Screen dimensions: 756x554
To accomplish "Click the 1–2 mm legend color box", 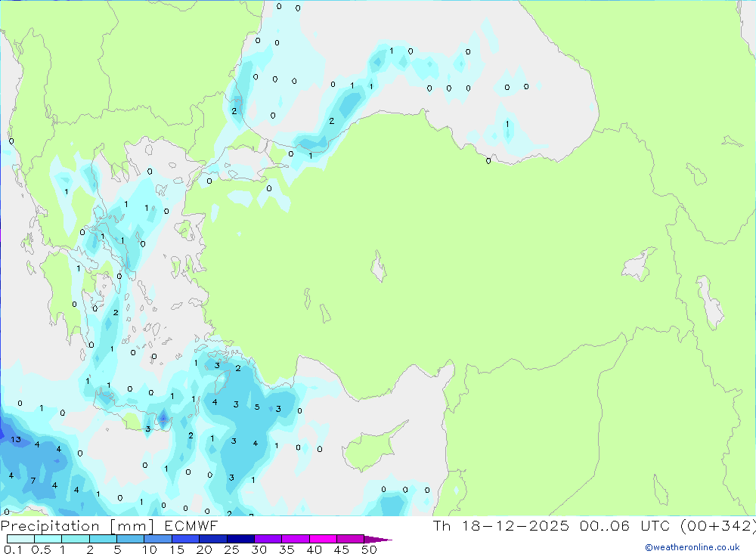I will (75, 539).
